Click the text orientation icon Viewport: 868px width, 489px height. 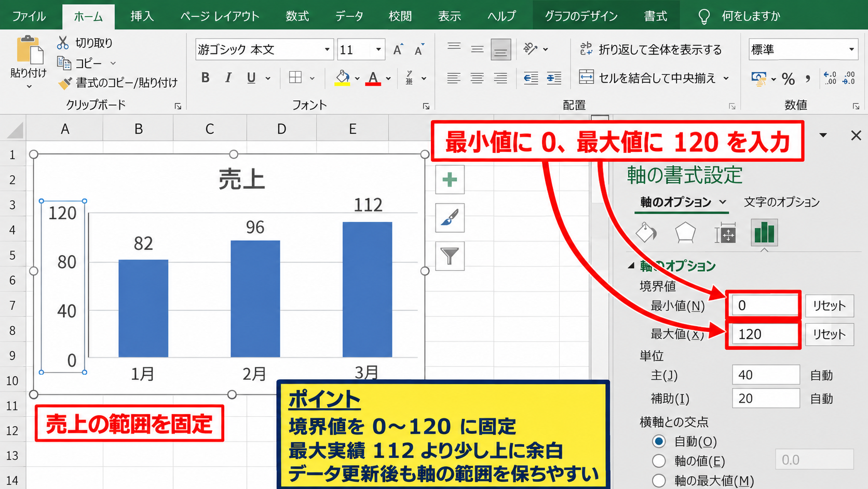pos(530,49)
